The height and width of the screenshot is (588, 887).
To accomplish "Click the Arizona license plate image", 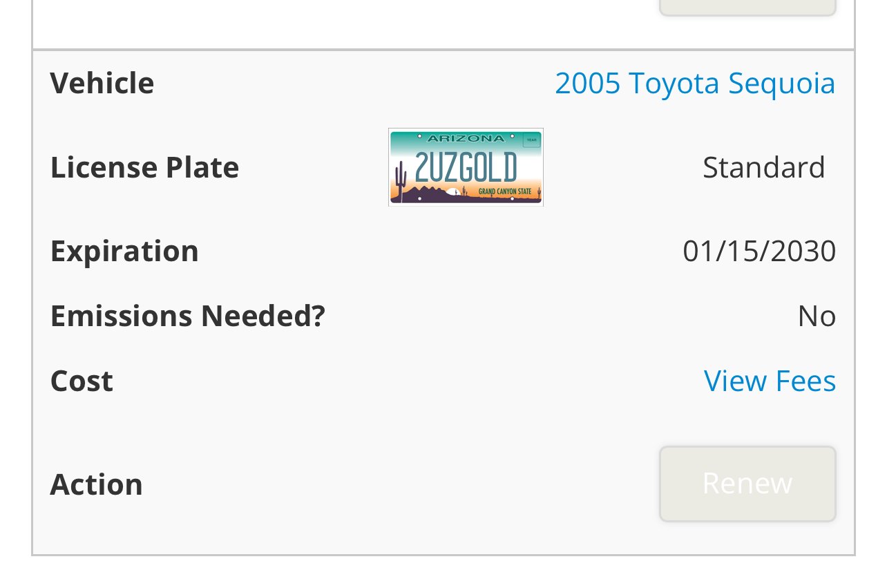I will click(466, 167).
